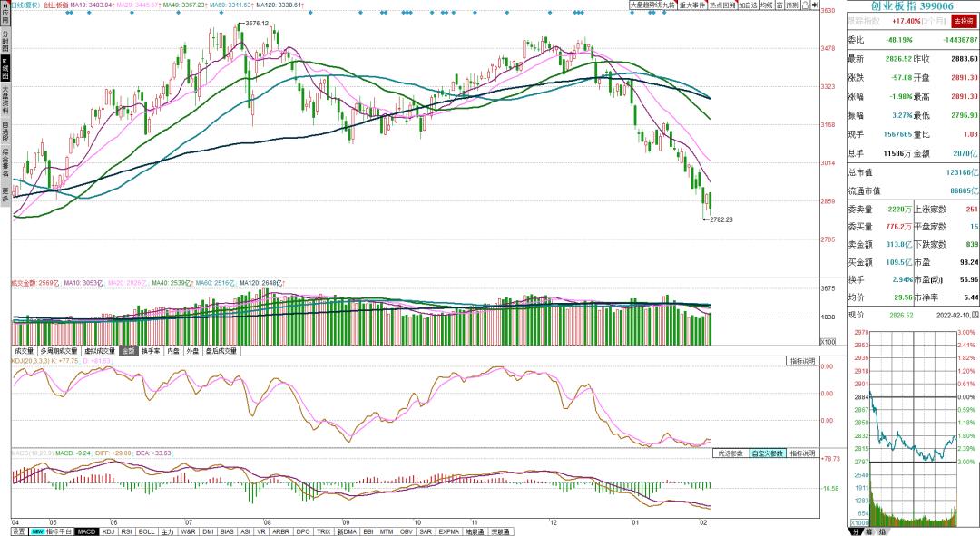Click the red 去投资 button

point(963,21)
